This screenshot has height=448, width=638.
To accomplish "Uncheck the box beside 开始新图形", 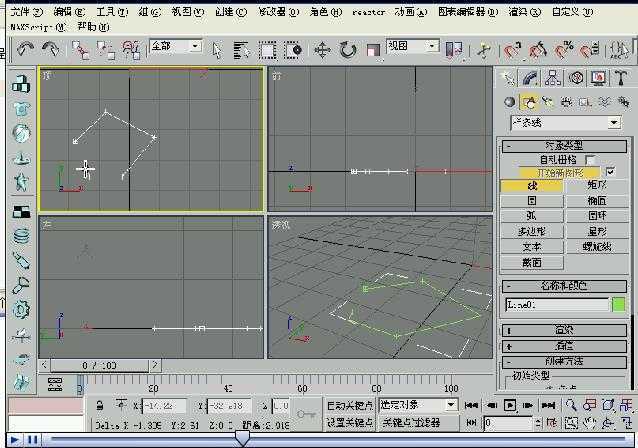I will coord(610,172).
